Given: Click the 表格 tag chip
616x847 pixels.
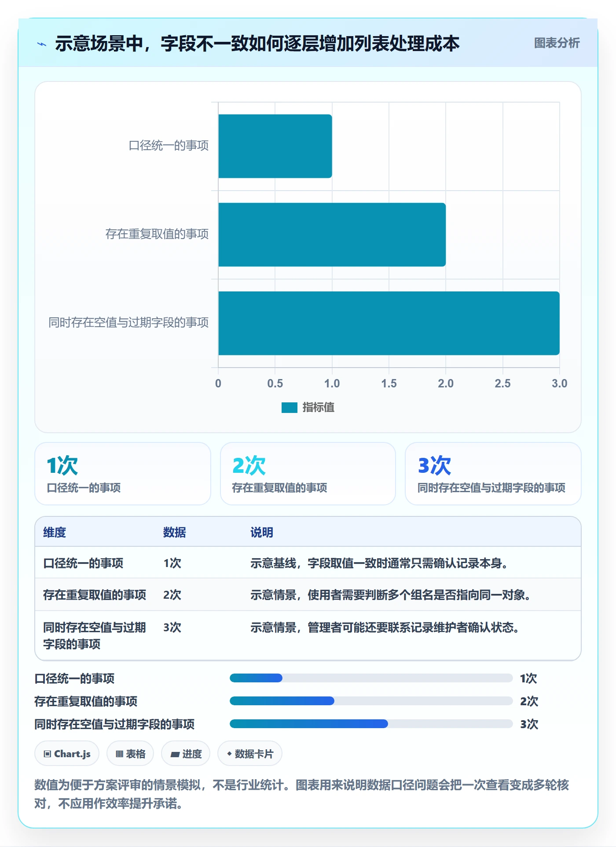Looking at the screenshot, I should (x=130, y=754).
